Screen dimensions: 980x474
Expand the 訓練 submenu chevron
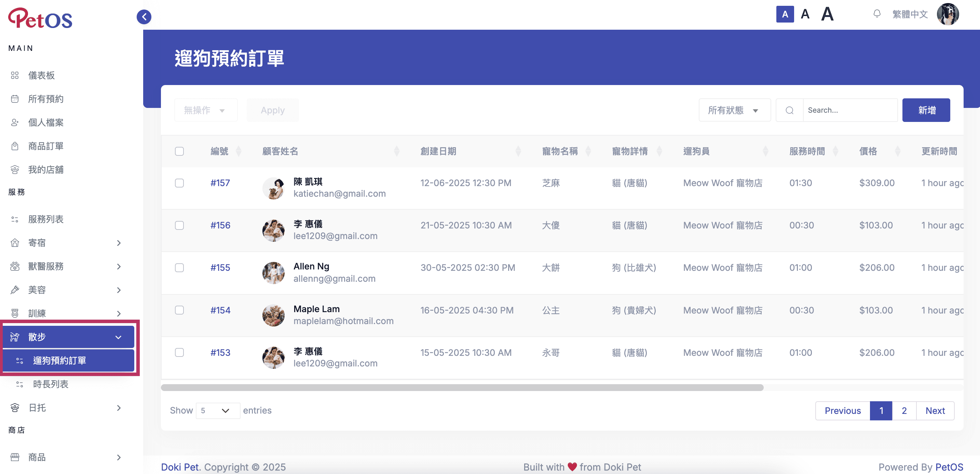pos(119,313)
